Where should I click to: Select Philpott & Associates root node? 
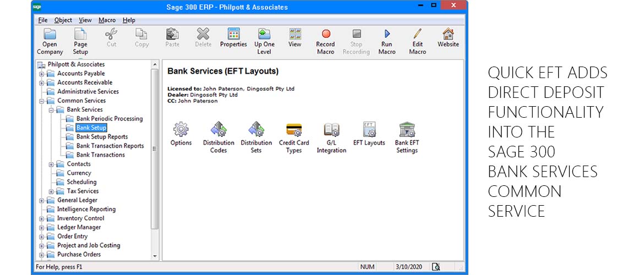pos(76,64)
